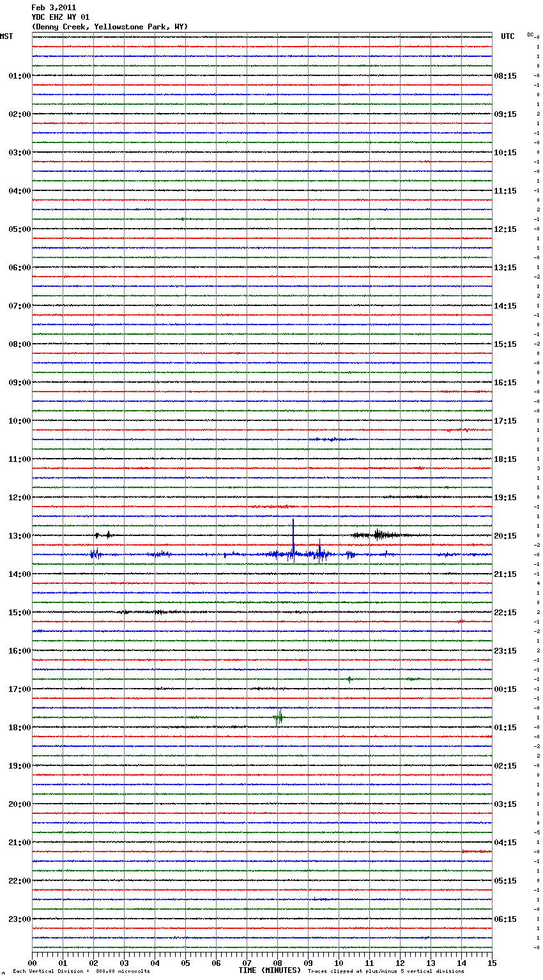543x980 pixels.
Task: Select the "21:00" MST hour label
Action: 20,843
